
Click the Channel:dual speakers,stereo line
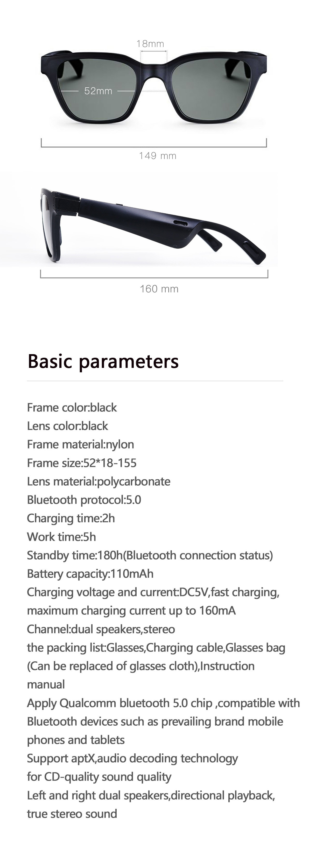tap(101, 629)
